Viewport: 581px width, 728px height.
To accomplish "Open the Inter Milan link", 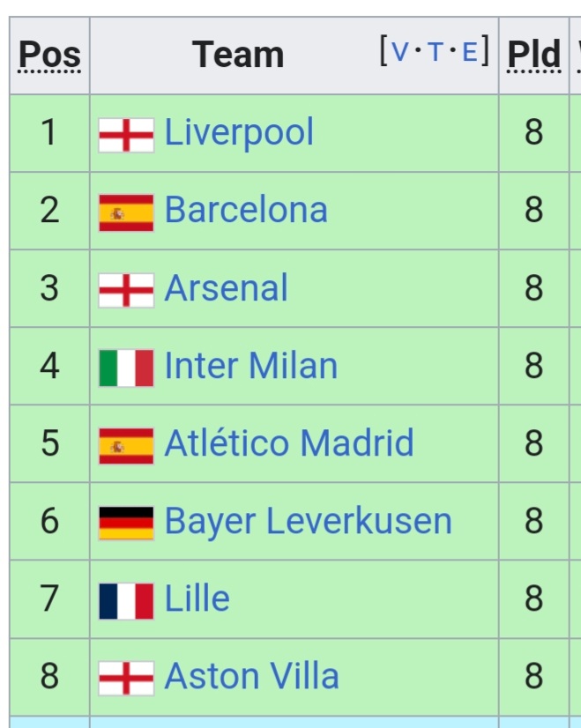I will coord(250,366).
